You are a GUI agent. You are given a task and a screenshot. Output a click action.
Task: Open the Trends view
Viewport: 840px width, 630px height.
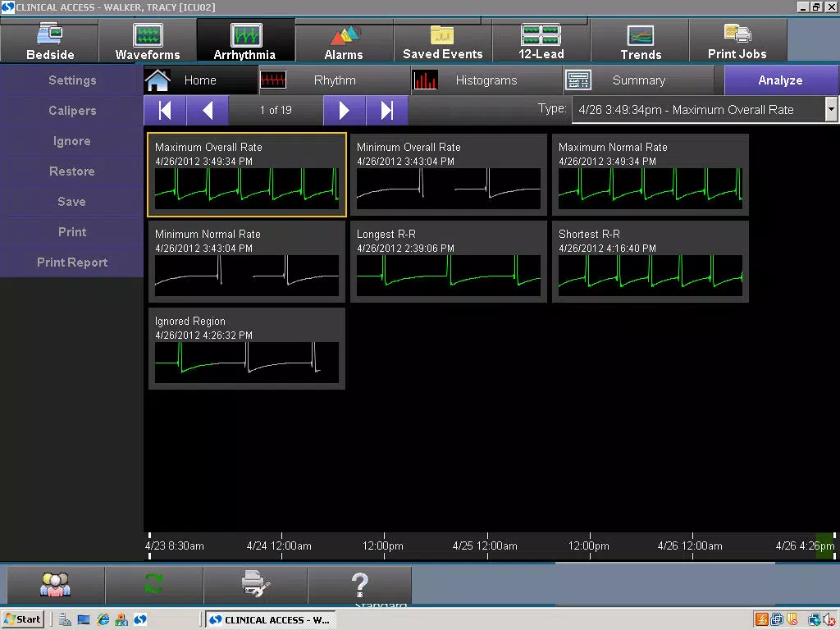[x=640, y=41]
